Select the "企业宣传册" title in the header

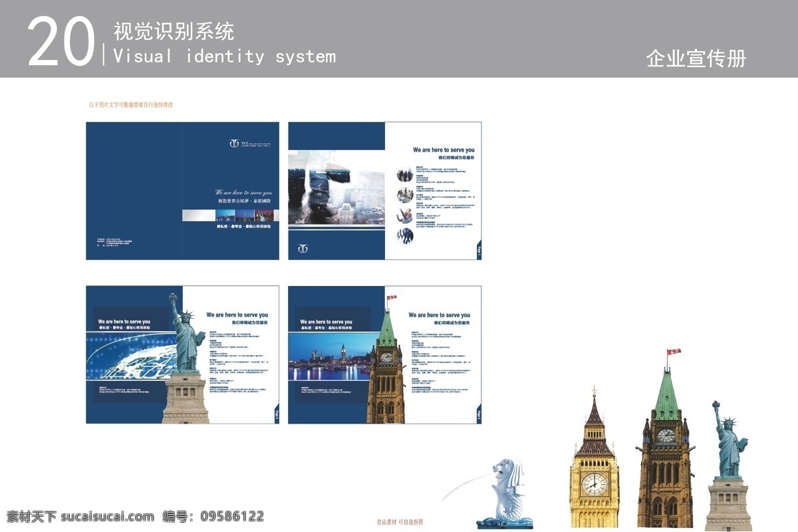[x=696, y=59]
